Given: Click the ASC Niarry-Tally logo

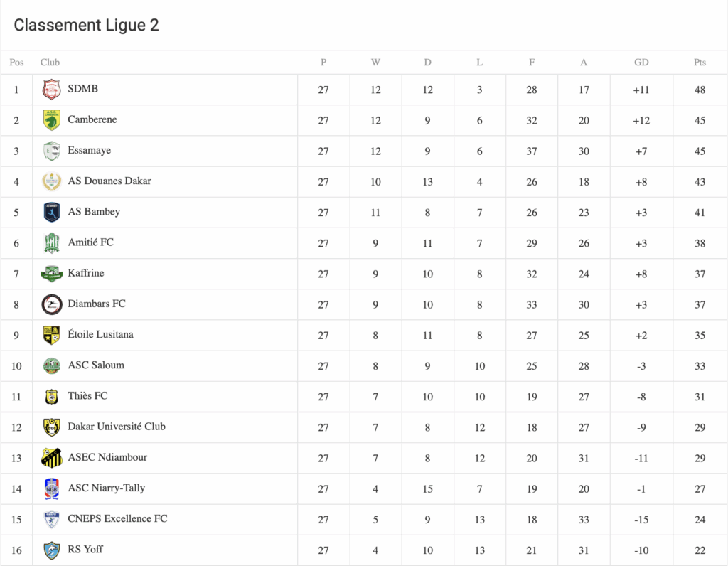Looking at the screenshot, I should click(52, 488).
